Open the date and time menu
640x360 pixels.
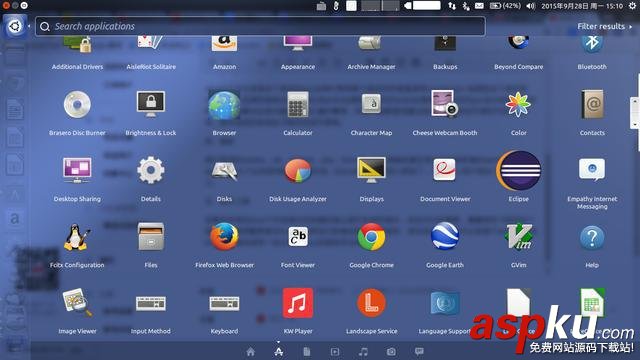pyautogui.click(x=582, y=6)
